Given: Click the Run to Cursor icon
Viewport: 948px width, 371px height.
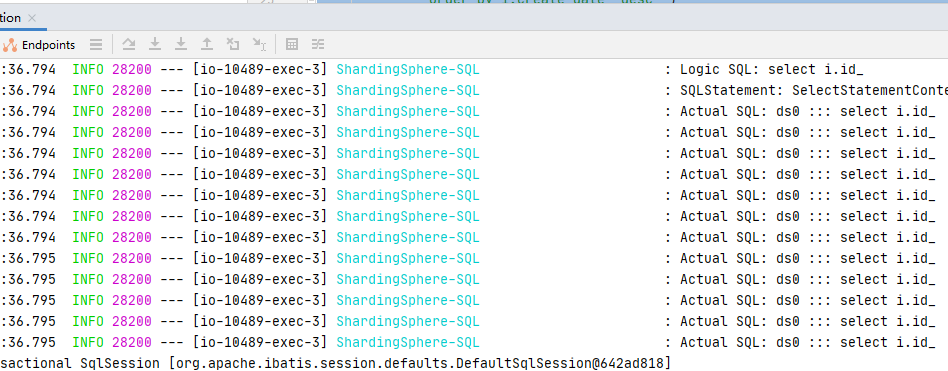Looking at the screenshot, I should coord(259,44).
